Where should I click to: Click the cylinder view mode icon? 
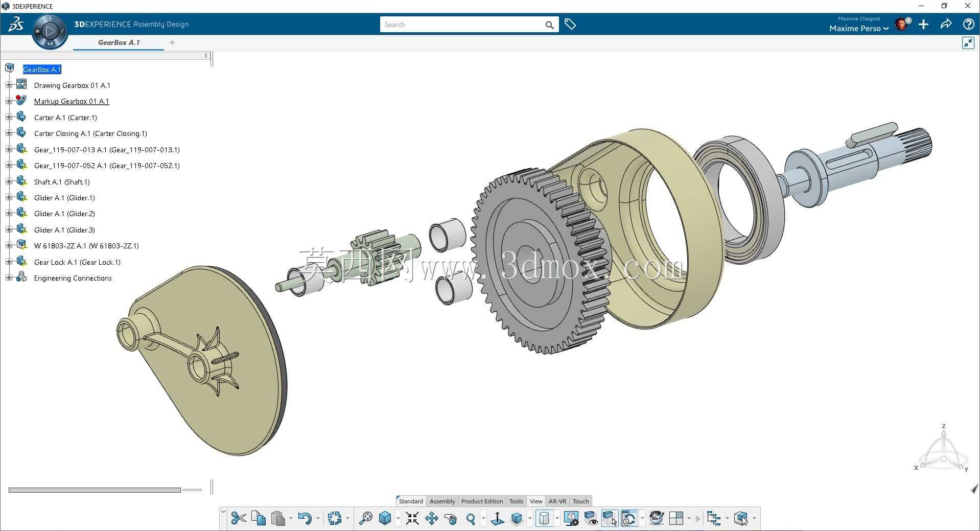coord(544,518)
